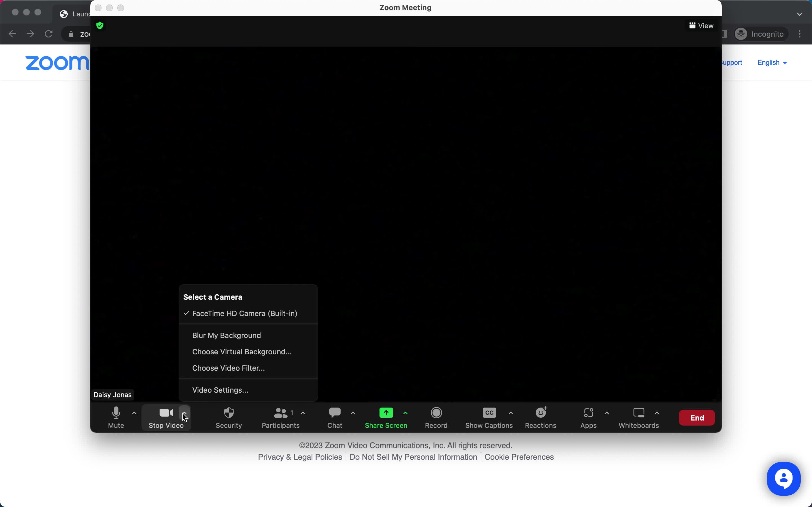Click Participants count showing one member
The width and height of the screenshot is (812, 507).
(x=281, y=417)
